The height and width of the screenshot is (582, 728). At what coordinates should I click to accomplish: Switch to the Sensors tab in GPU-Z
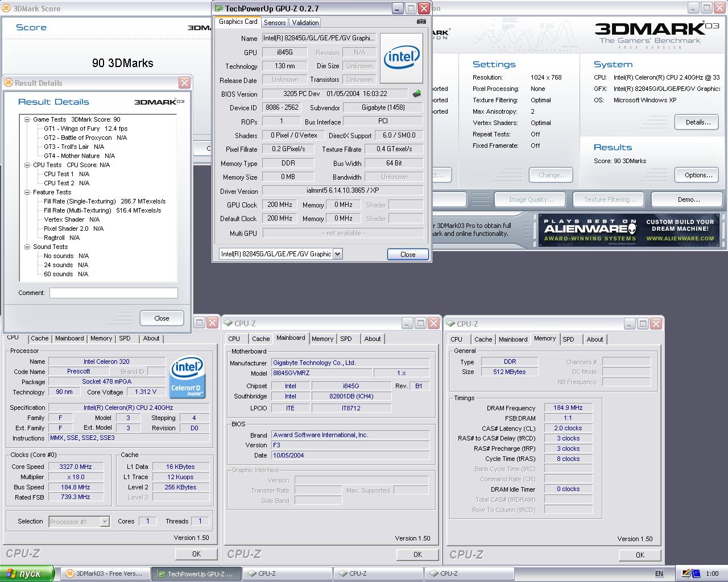coord(275,23)
